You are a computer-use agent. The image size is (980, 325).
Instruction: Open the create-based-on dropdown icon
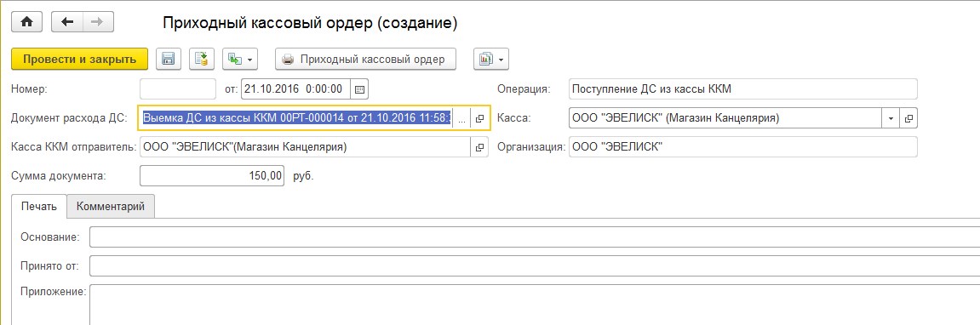click(240, 60)
